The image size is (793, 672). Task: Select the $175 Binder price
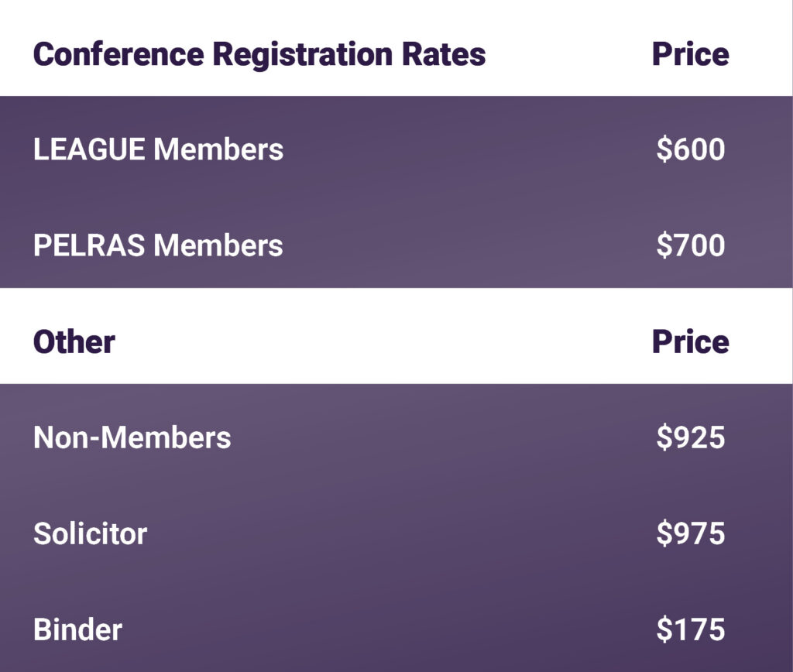[x=690, y=629]
